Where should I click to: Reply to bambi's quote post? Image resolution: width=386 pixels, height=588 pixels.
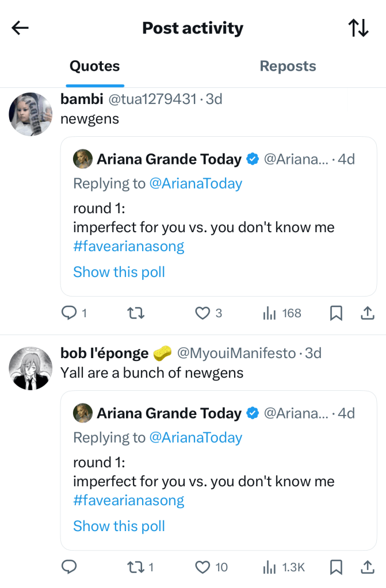pos(69,313)
